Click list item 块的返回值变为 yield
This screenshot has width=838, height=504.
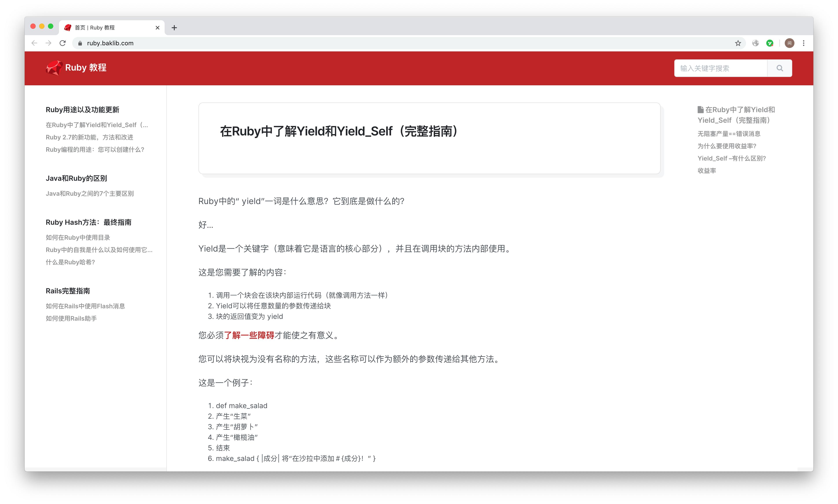pyautogui.click(x=249, y=316)
